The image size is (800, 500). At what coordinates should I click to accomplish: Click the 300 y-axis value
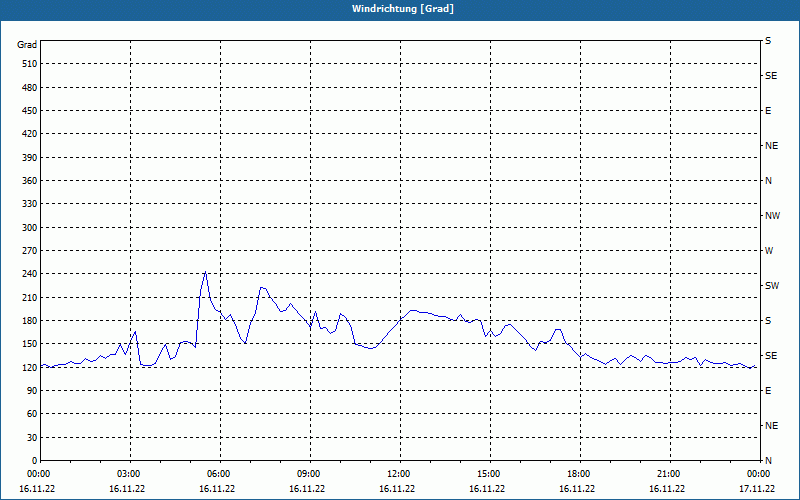coord(30,228)
